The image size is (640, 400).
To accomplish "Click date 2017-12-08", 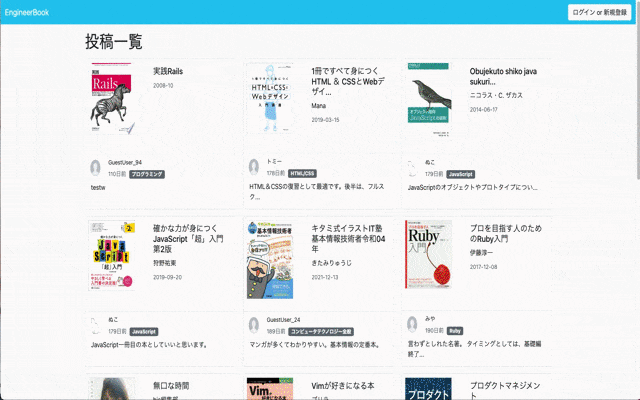I will (x=484, y=267).
